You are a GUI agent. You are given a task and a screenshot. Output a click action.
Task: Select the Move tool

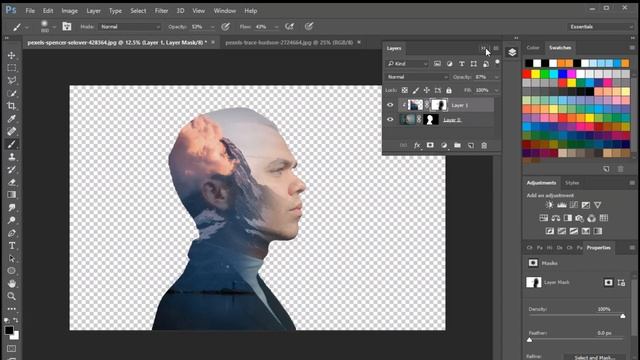pos(11,55)
